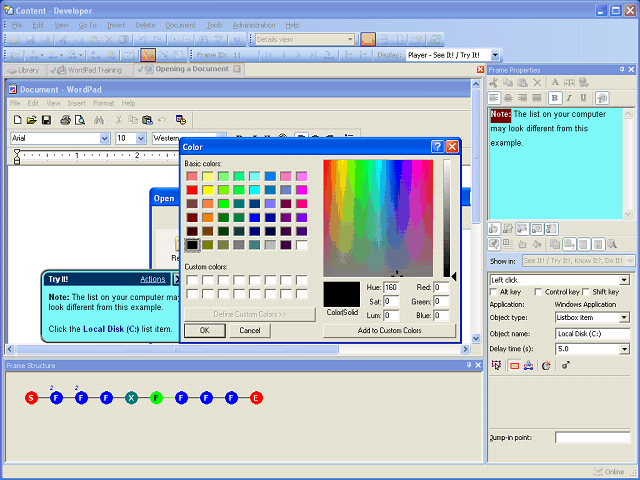This screenshot has width=640, height=480.
Task: Click the WordPad Save disk icon
Action: click(x=46, y=120)
